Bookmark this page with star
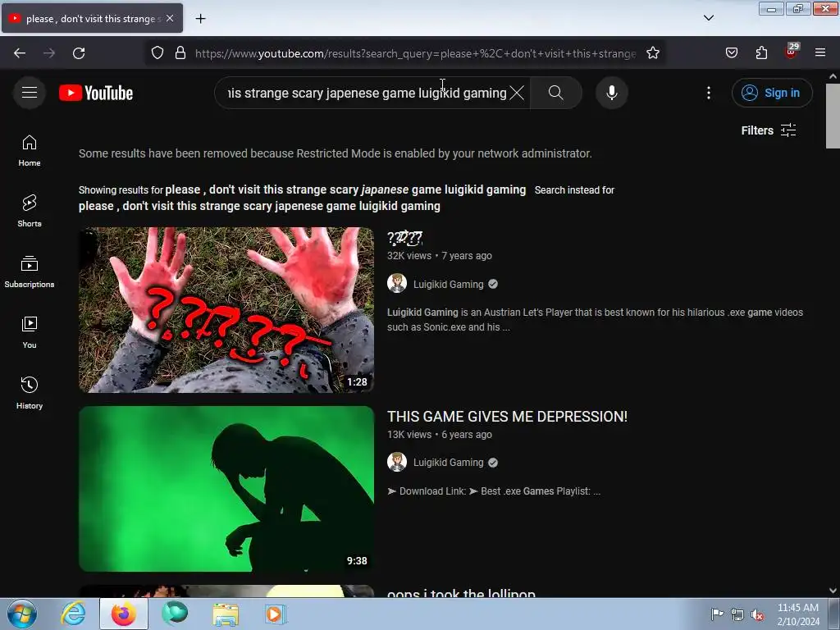The image size is (840, 630). (x=653, y=52)
